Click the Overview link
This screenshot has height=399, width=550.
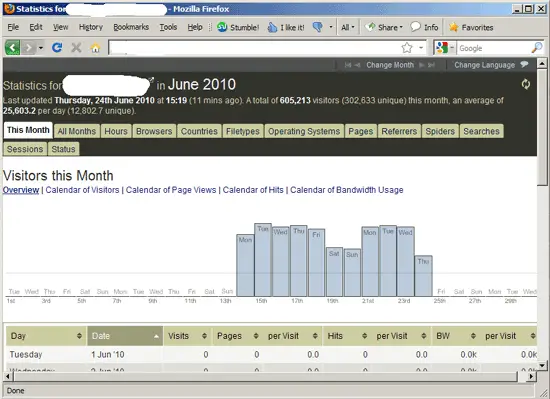tap(21, 190)
